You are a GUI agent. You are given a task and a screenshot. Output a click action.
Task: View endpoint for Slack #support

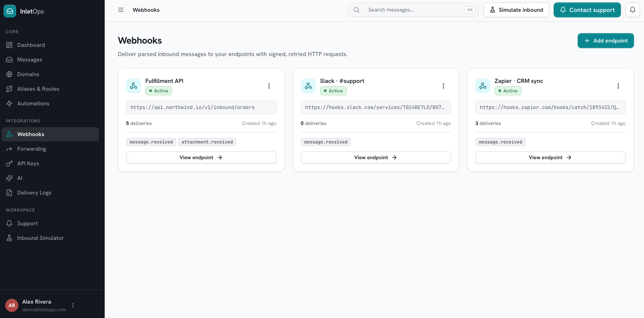(375, 157)
